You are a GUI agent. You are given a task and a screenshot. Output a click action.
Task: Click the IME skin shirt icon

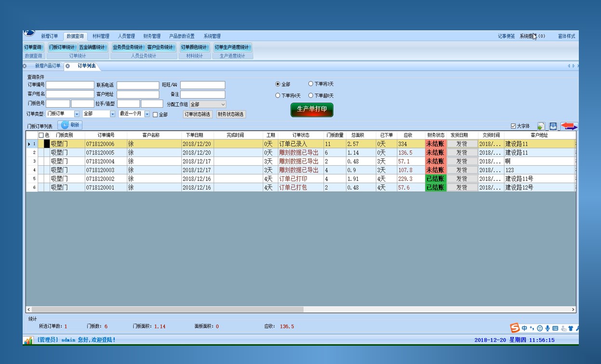click(571, 328)
